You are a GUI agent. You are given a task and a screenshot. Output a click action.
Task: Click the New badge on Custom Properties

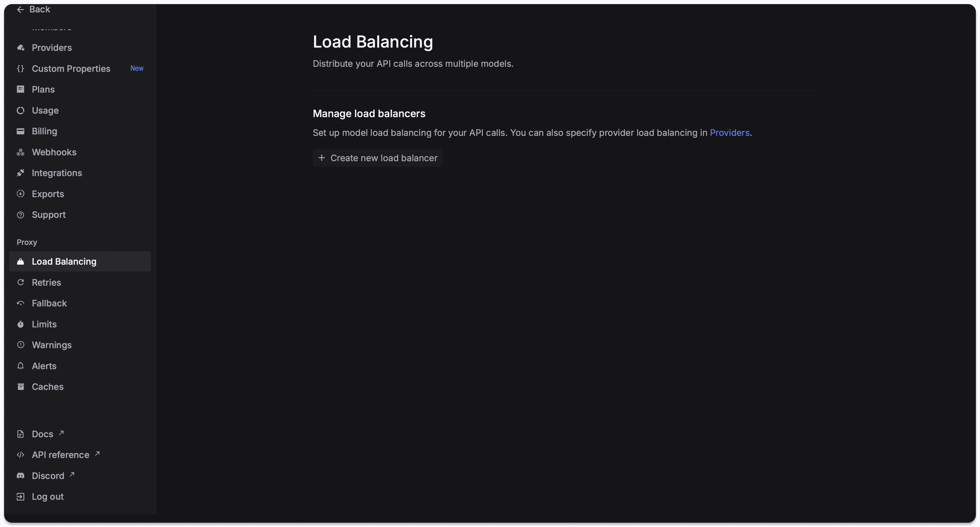click(137, 68)
